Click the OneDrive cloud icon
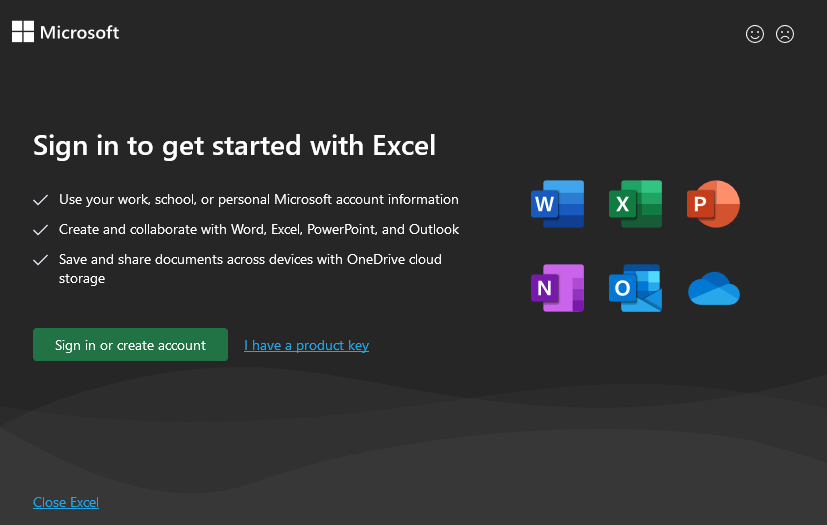The image size is (827, 525). (x=714, y=289)
